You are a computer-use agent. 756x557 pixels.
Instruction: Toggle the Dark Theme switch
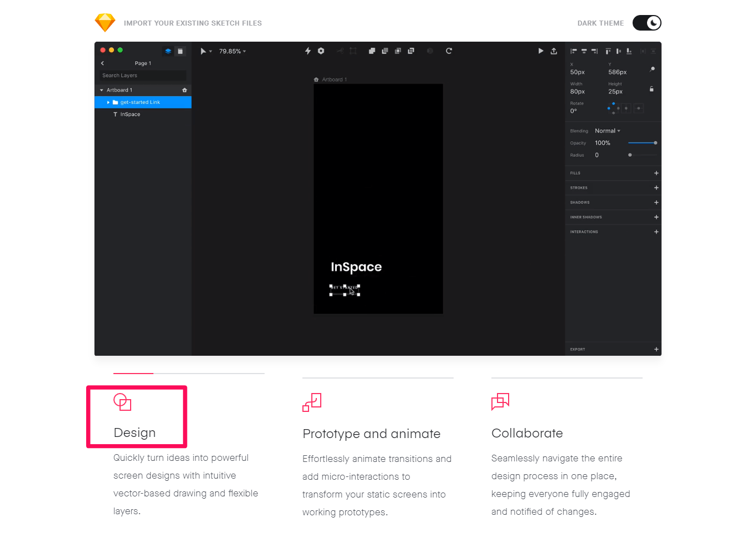pyautogui.click(x=646, y=23)
